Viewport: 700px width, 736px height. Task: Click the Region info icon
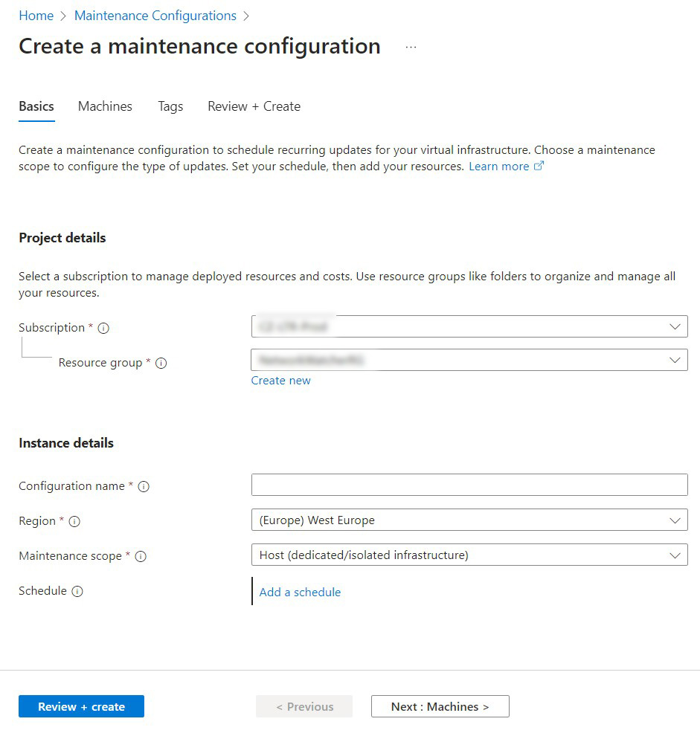74,521
